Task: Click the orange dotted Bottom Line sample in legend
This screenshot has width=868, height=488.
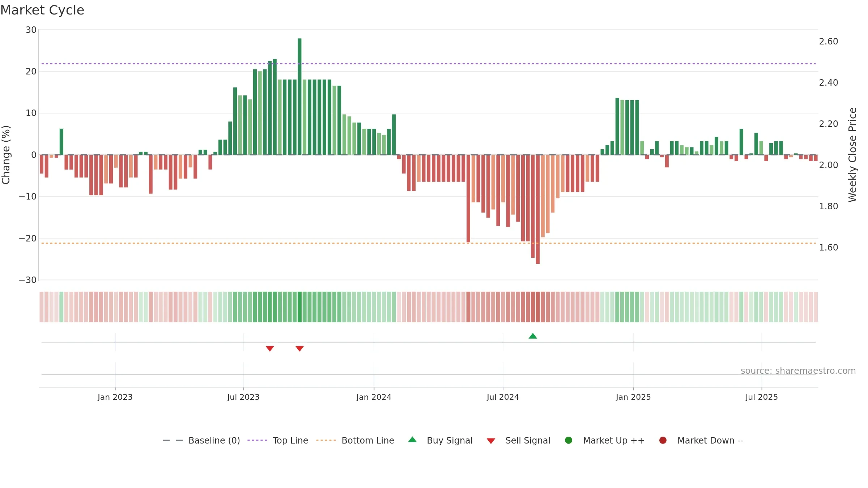Action: [x=326, y=440]
